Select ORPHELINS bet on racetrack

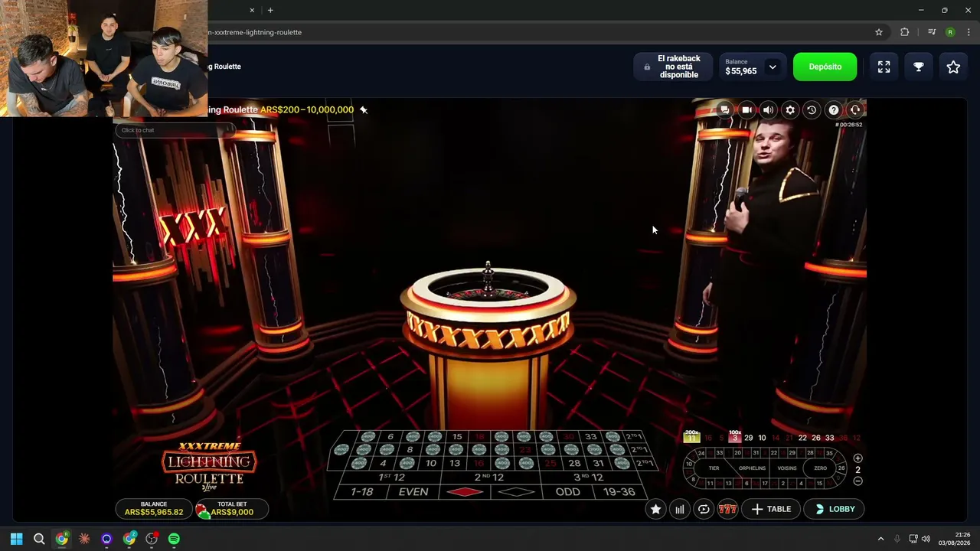753,468
